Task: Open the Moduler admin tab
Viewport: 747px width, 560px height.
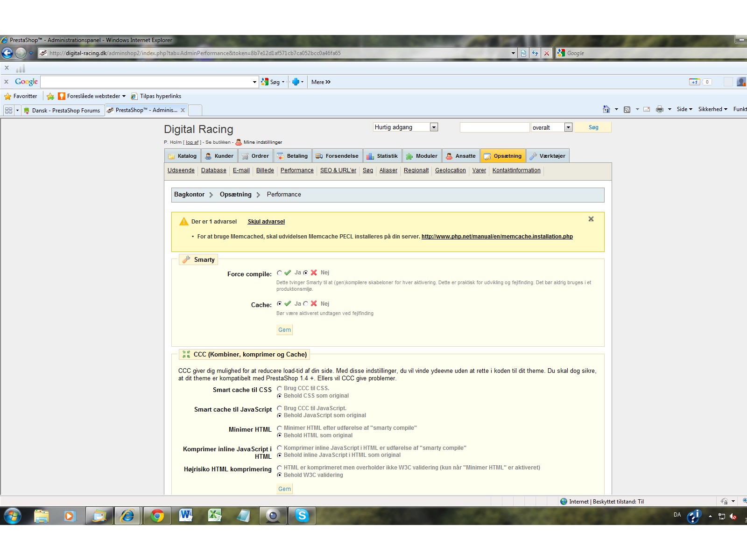Action: (x=422, y=156)
